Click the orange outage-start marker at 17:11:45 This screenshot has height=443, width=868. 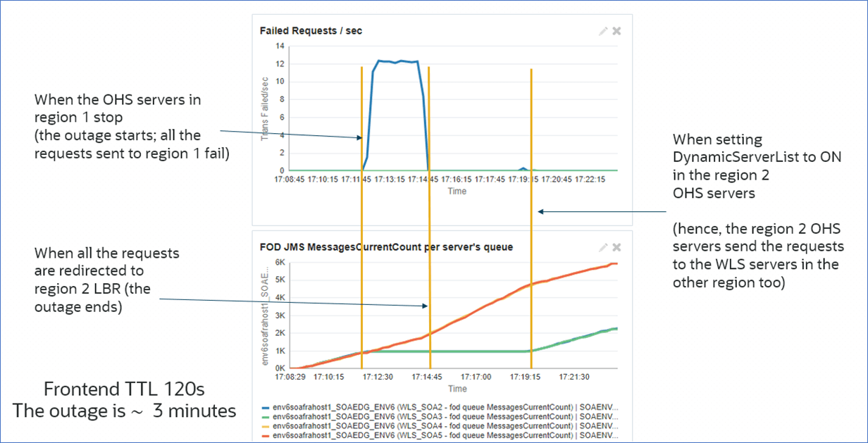tap(361, 120)
